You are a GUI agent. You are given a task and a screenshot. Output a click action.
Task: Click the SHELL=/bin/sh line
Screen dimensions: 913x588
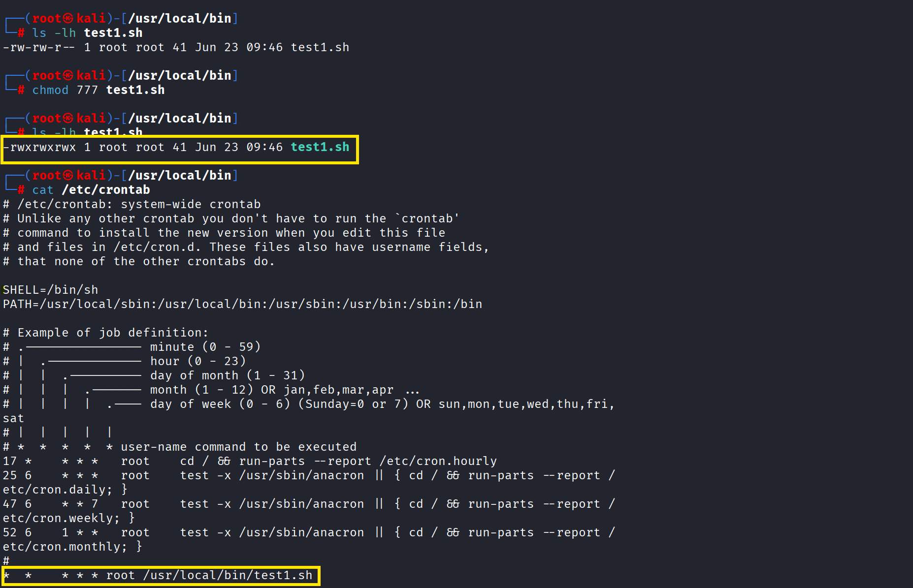point(51,290)
